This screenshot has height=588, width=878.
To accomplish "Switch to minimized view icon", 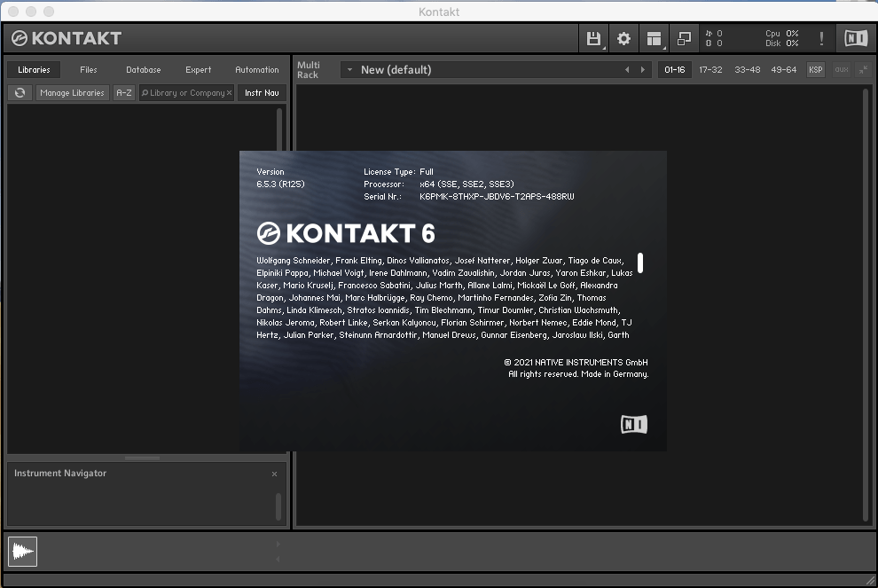I will (x=685, y=39).
